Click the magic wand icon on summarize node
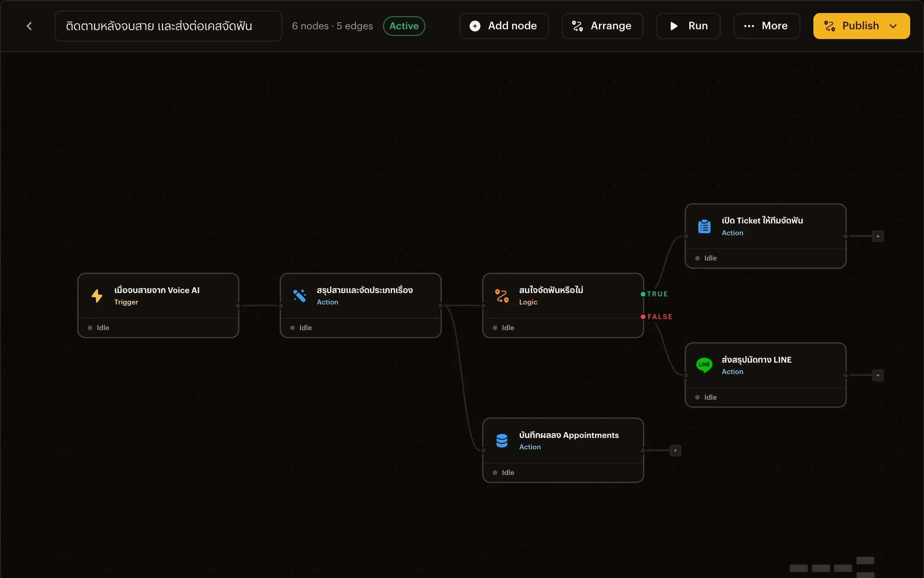This screenshot has width=924, height=578. click(x=299, y=296)
